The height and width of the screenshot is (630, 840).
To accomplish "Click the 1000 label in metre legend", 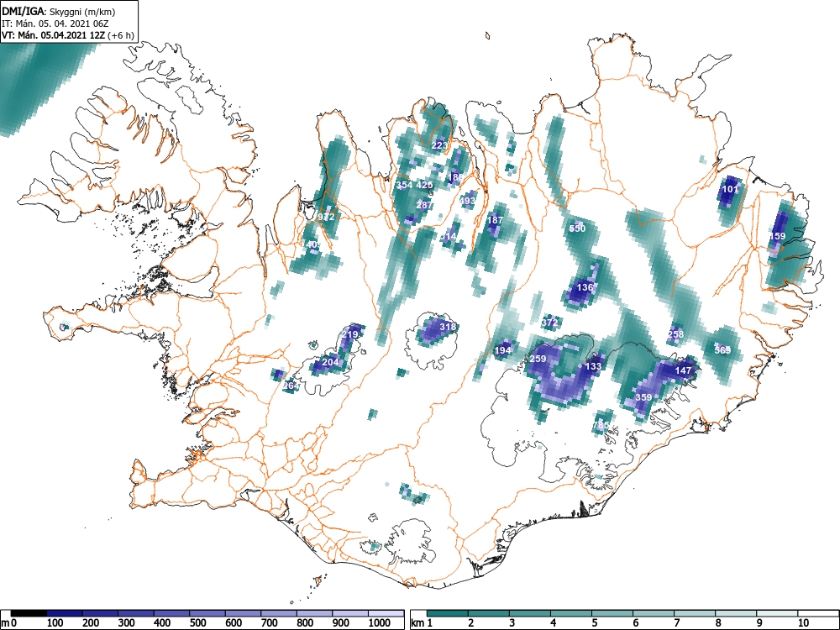I will click(380, 623).
